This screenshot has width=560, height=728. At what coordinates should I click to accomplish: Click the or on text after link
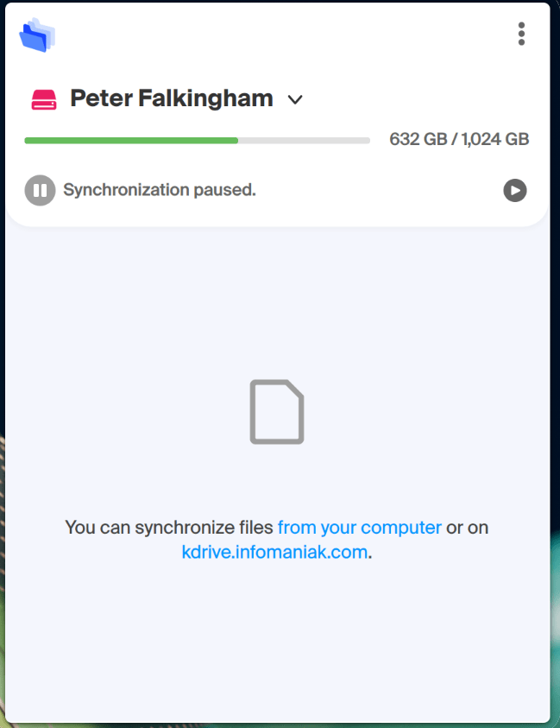467,528
